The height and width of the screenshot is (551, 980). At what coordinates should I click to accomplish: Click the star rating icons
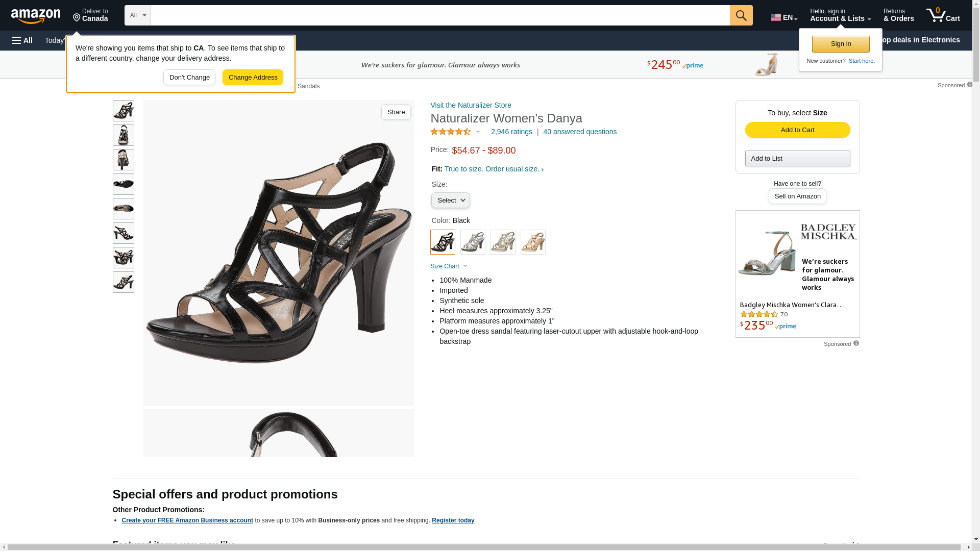click(451, 132)
